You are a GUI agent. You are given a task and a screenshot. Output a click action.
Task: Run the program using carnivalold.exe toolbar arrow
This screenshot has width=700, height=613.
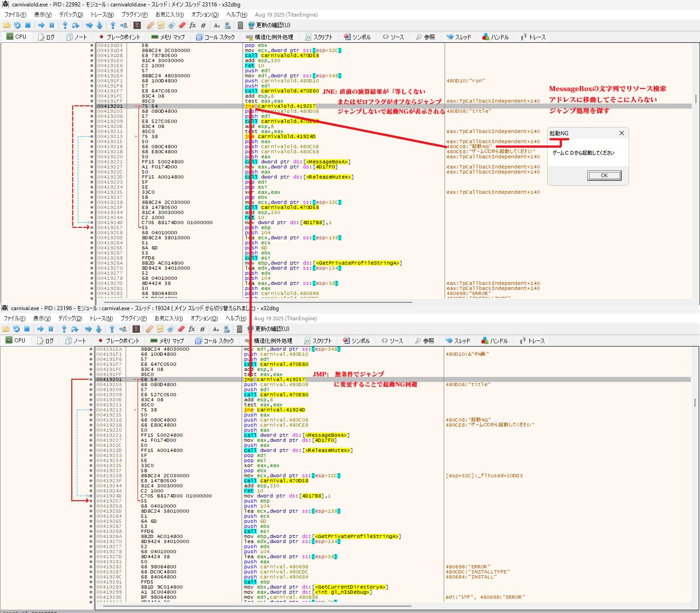[x=41, y=25]
